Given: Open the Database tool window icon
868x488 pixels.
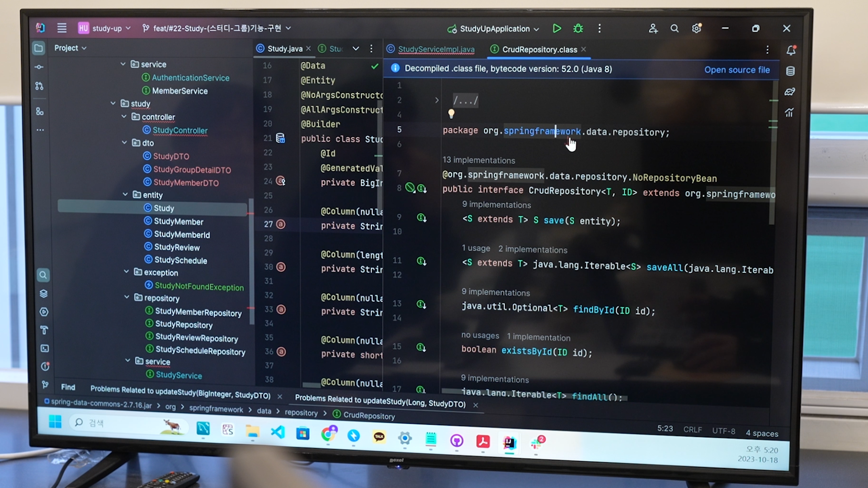Looking at the screenshot, I should (790, 71).
